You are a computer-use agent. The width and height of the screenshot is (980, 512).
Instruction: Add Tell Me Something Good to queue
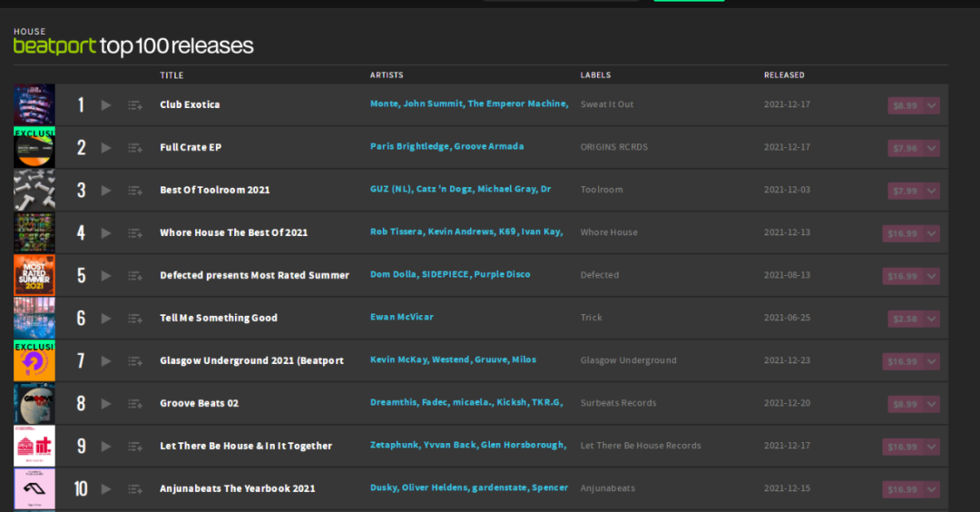pyautogui.click(x=135, y=319)
